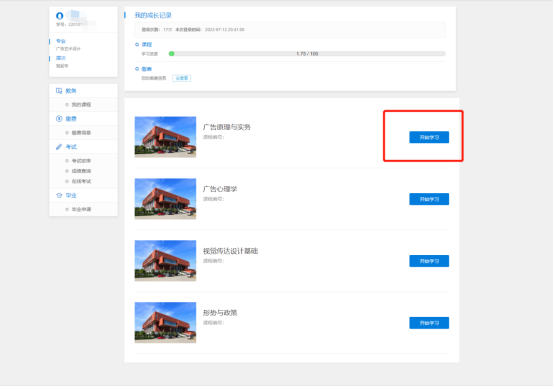The image size is (554, 389).
Task: Go to 我的课程 in sidebar
Action: [x=81, y=105]
